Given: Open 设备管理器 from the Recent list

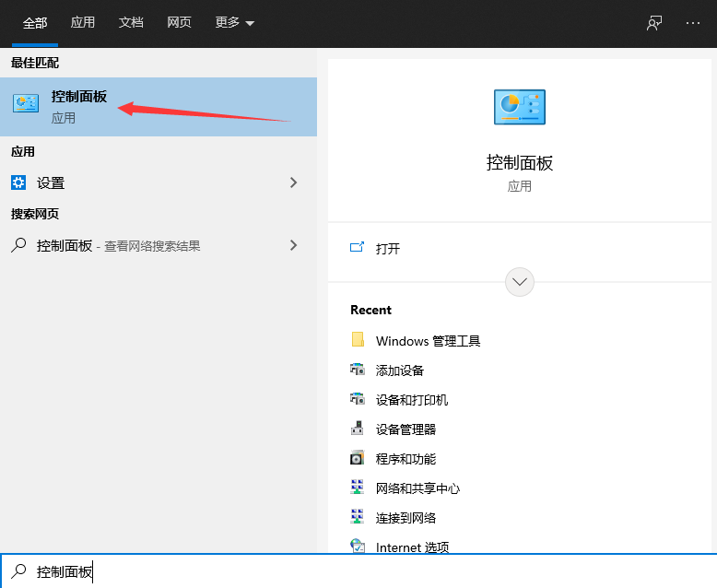Looking at the screenshot, I should coord(406,429).
